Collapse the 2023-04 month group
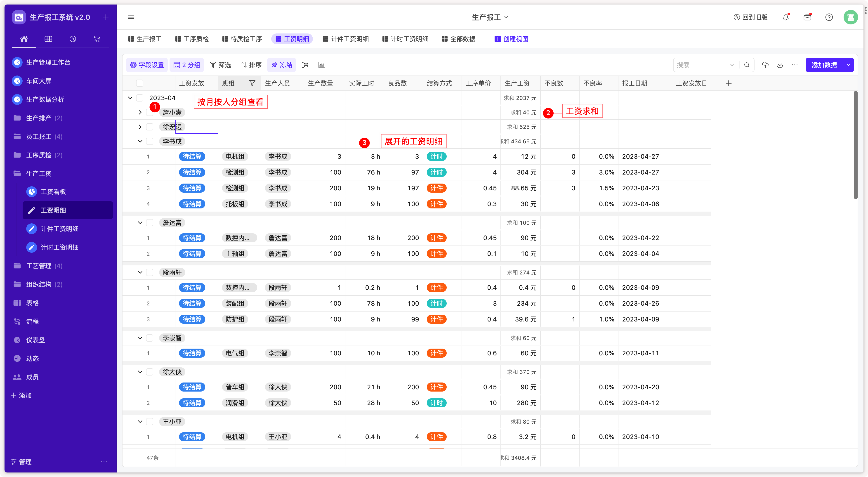 click(130, 98)
